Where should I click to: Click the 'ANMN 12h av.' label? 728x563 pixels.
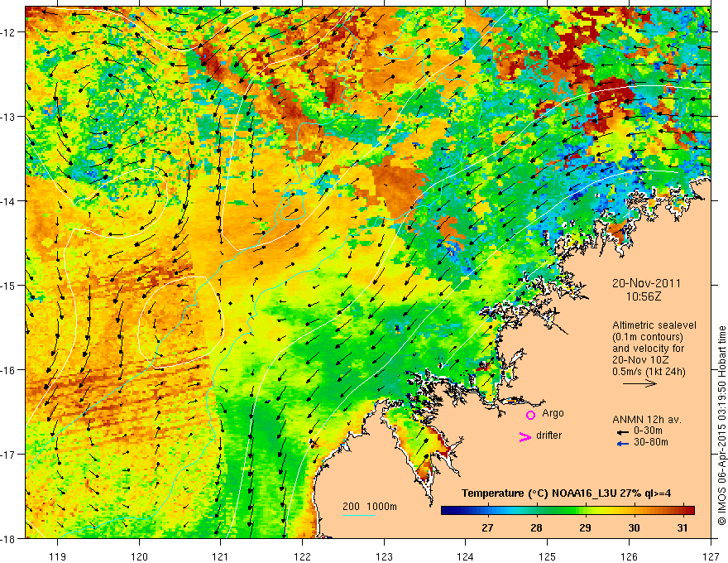point(647,420)
